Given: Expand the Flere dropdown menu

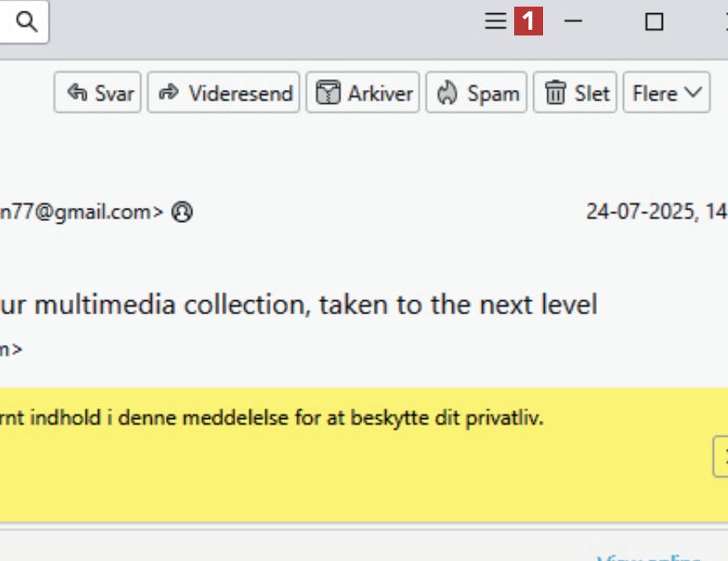Looking at the screenshot, I should [666, 93].
